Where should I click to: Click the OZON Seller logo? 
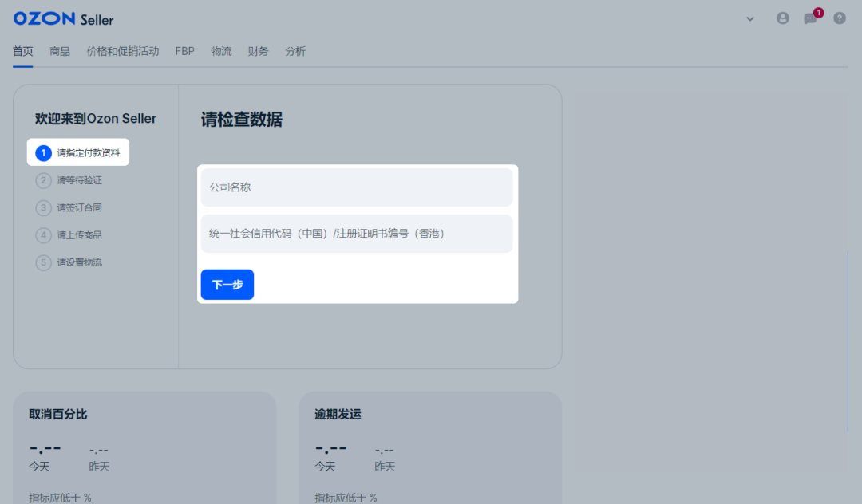pyautogui.click(x=63, y=18)
